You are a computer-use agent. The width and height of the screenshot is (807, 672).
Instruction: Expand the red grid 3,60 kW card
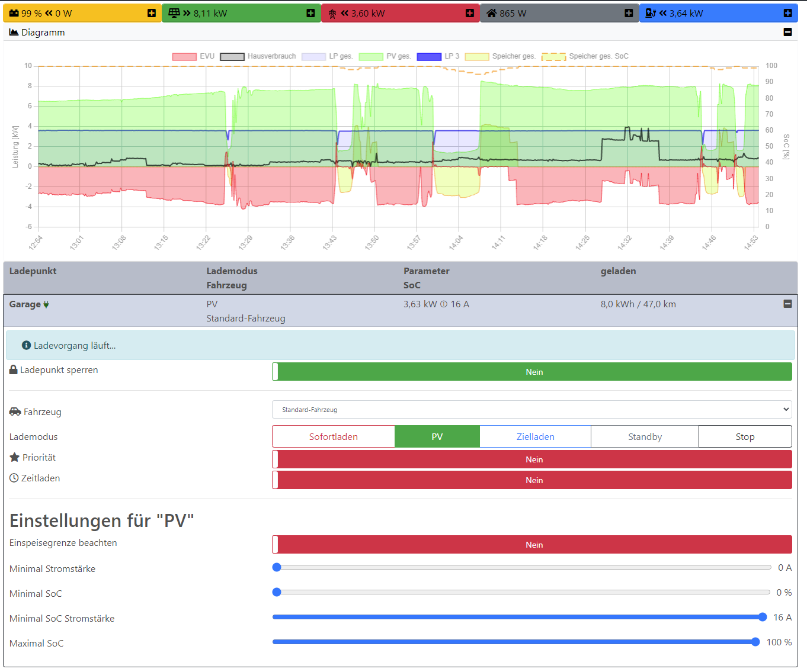[x=470, y=13]
